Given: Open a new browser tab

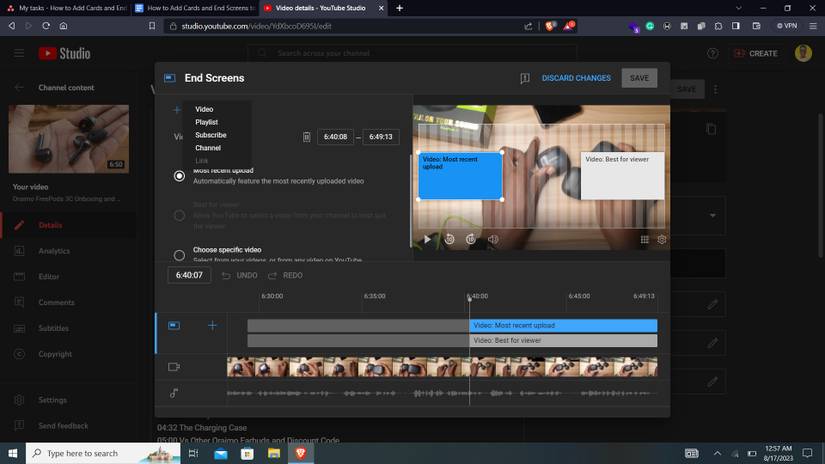Looking at the screenshot, I should [x=399, y=8].
